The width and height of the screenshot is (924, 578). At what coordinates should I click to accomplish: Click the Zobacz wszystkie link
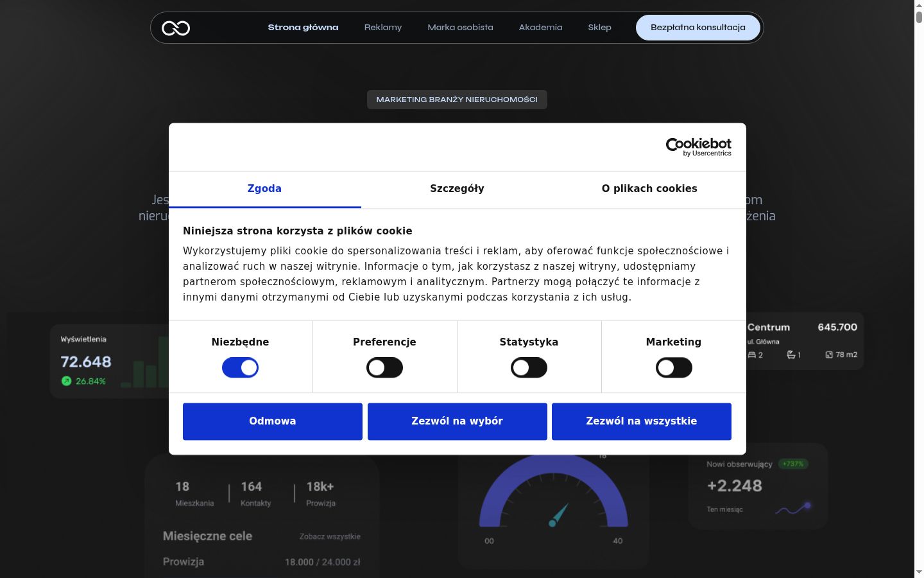tap(330, 537)
